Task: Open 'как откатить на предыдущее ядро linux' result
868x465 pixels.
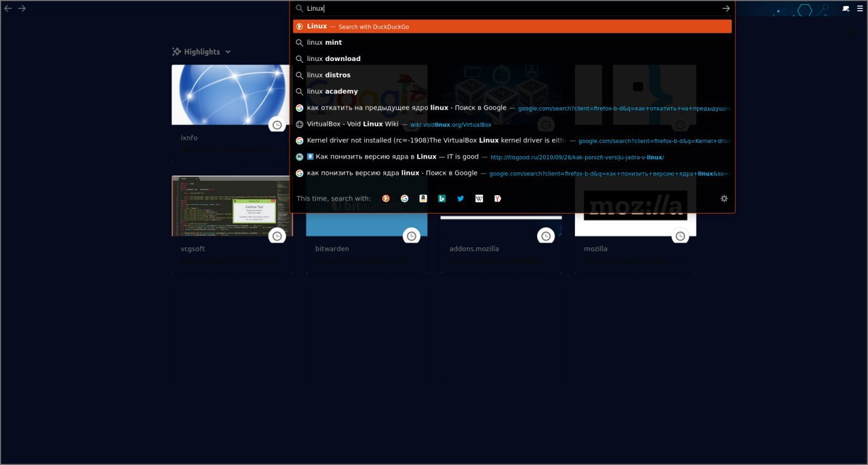Action: [512, 108]
